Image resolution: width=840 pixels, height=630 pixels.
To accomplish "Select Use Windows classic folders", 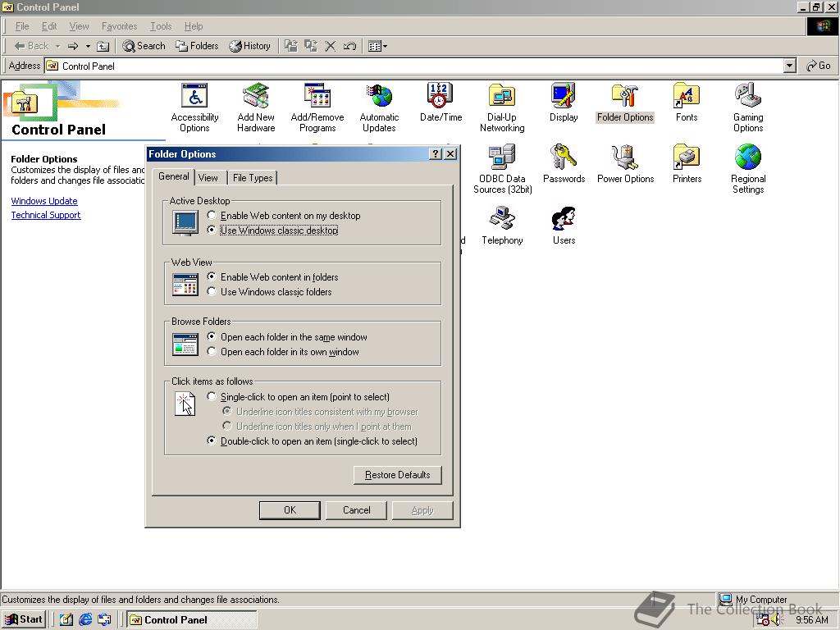I will [x=269, y=292].
